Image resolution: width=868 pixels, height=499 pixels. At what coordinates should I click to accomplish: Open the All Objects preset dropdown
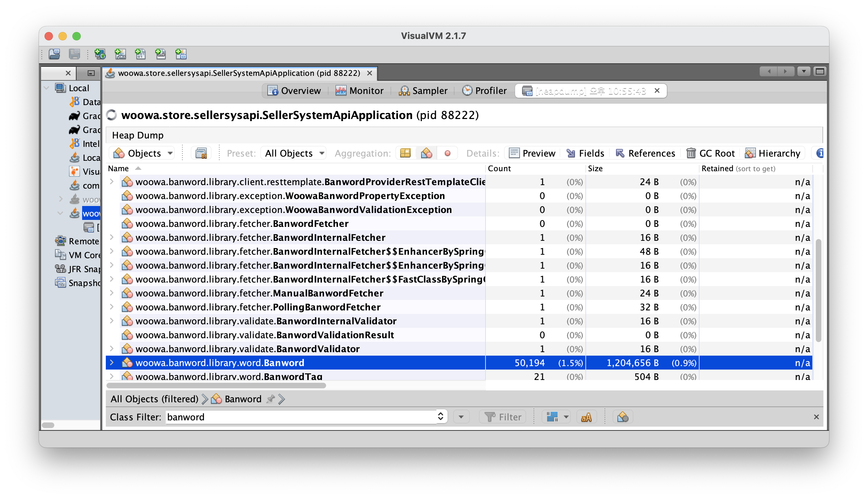pos(294,153)
